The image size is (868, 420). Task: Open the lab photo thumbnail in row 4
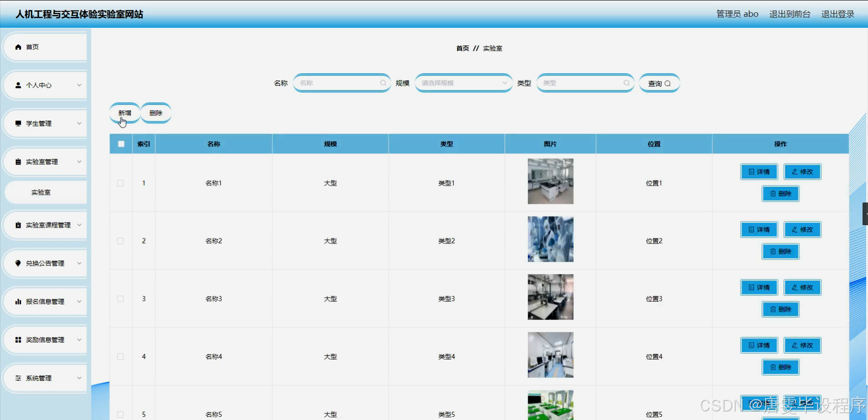(550, 354)
